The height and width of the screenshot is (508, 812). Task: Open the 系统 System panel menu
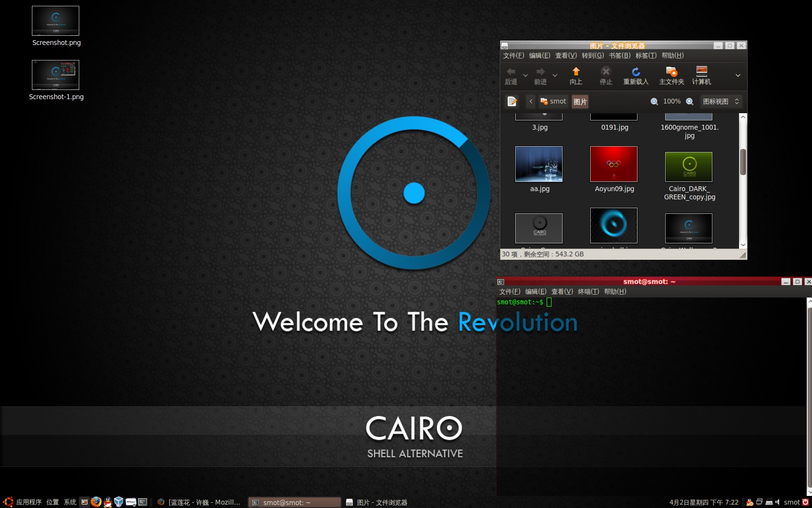point(70,502)
